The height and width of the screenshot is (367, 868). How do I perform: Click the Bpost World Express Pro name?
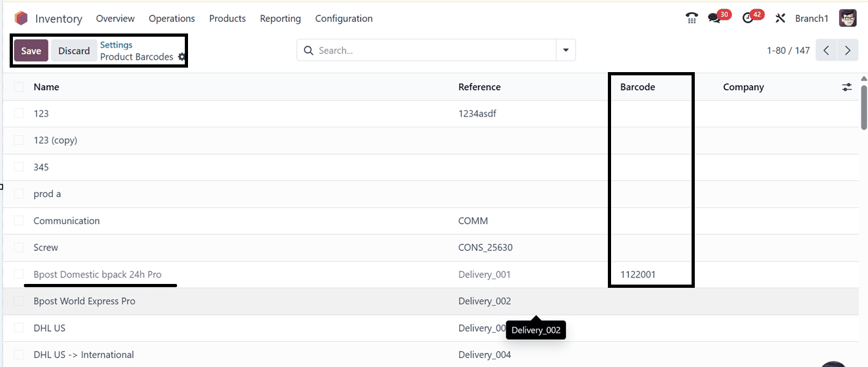point(84,301)
